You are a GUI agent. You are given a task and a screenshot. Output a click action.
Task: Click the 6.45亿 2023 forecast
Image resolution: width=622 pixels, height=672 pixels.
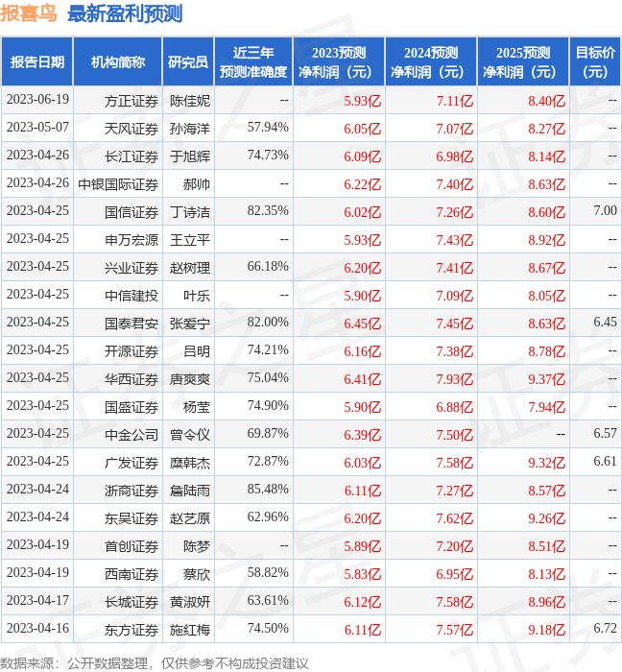point(363,324)
